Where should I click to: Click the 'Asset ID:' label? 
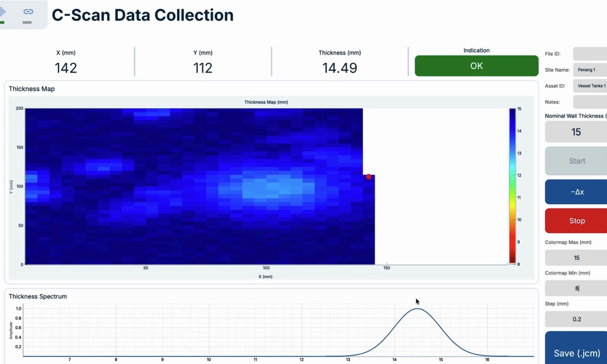(555, 86)
